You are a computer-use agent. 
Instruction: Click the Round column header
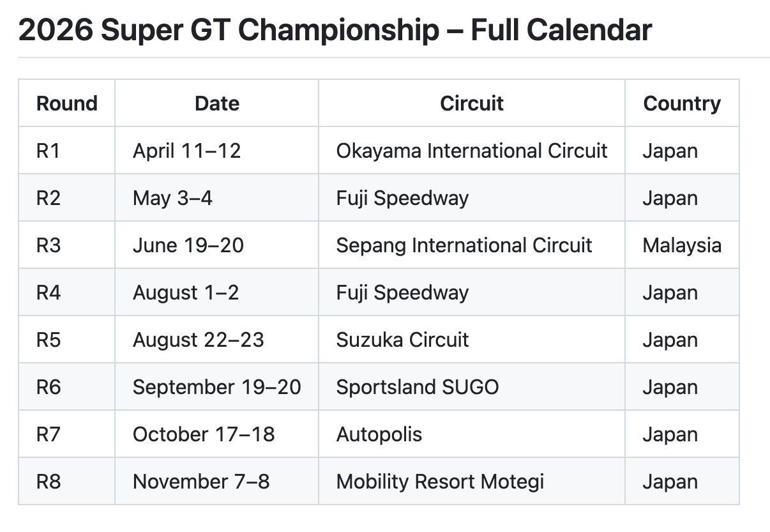(x=67, y=103)
